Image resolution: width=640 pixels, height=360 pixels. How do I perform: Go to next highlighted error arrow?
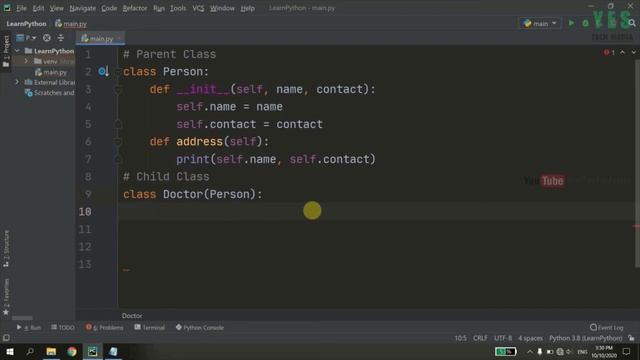tap(633, 52)
